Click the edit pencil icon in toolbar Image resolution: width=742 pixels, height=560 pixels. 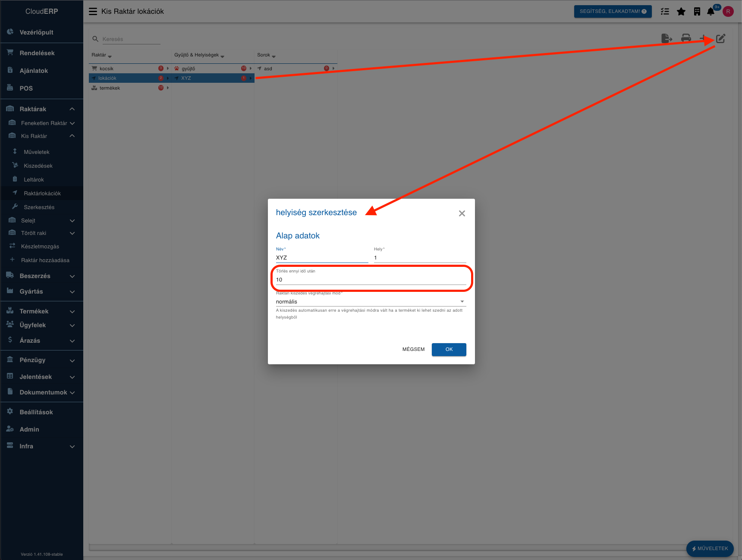[x=720, y=39]
